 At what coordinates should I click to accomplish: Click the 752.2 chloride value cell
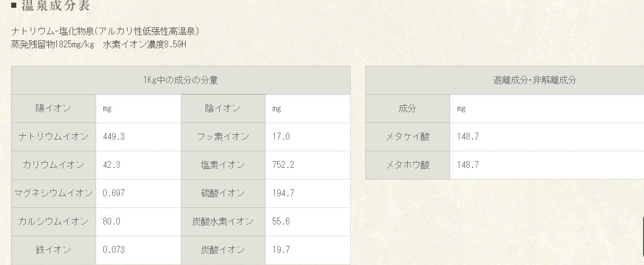[x=283, y=165]
